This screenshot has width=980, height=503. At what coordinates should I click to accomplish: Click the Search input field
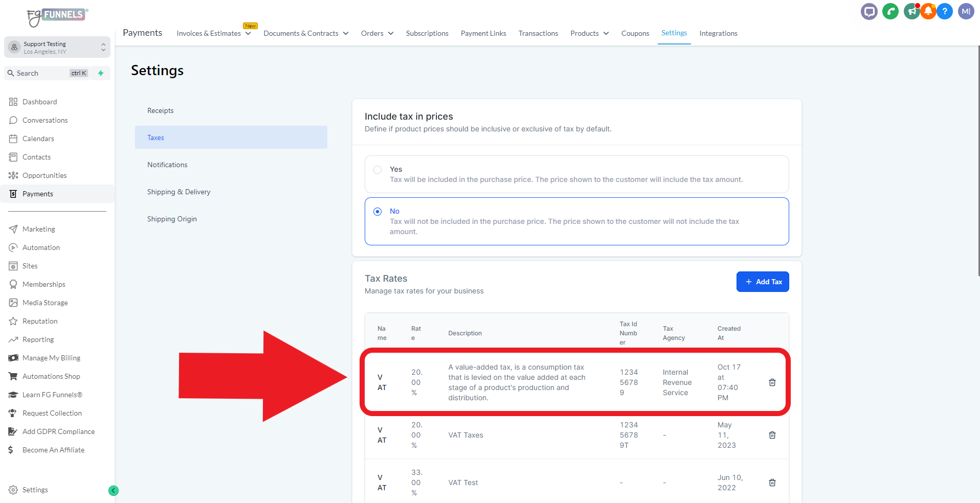(x=48, y=73)
